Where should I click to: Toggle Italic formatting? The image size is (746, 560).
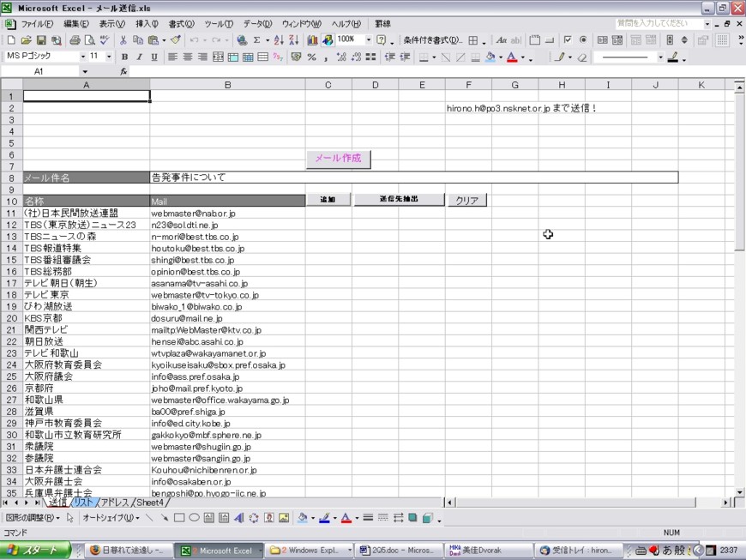click(140, 57)
